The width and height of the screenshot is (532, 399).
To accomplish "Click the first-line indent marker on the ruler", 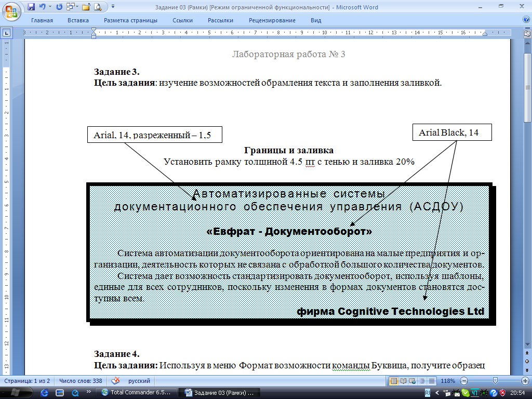I will coord(94,30).
